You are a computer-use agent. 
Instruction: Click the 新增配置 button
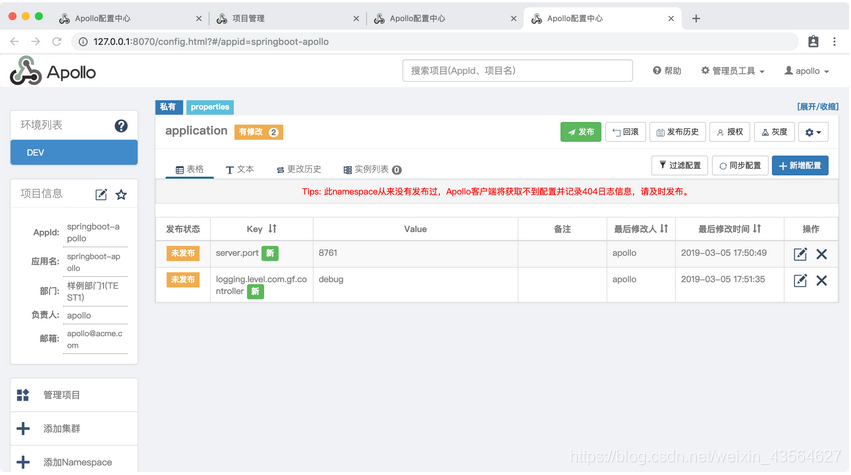[800, 165]
